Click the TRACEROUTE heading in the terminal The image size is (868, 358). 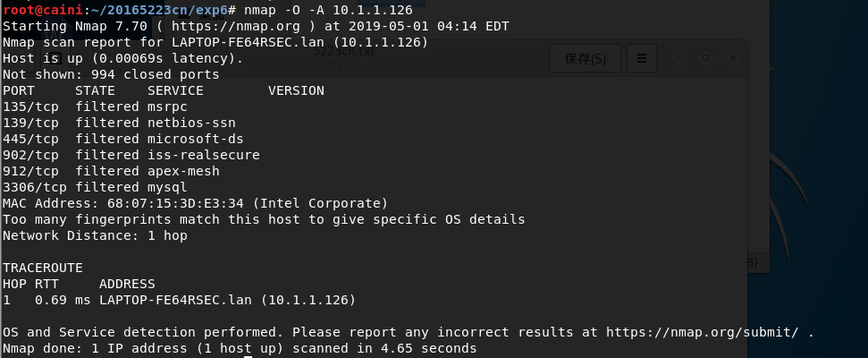pyautogui.click(x=43, y=268)
